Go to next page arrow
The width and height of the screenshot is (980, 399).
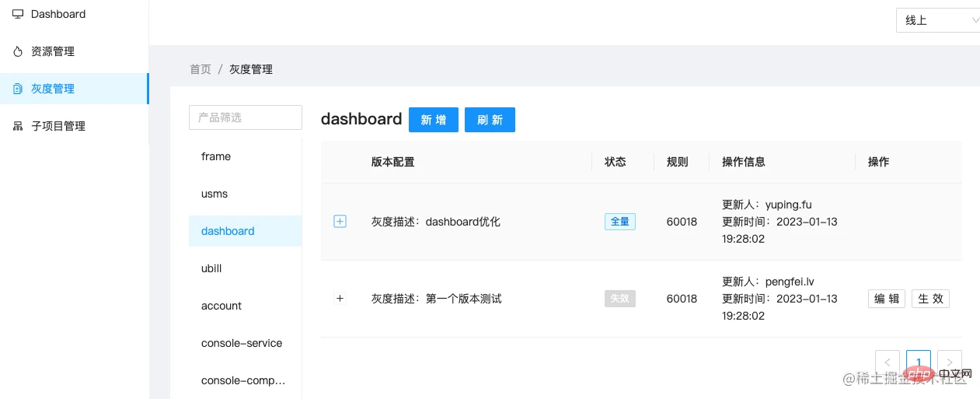coord(949,362)
